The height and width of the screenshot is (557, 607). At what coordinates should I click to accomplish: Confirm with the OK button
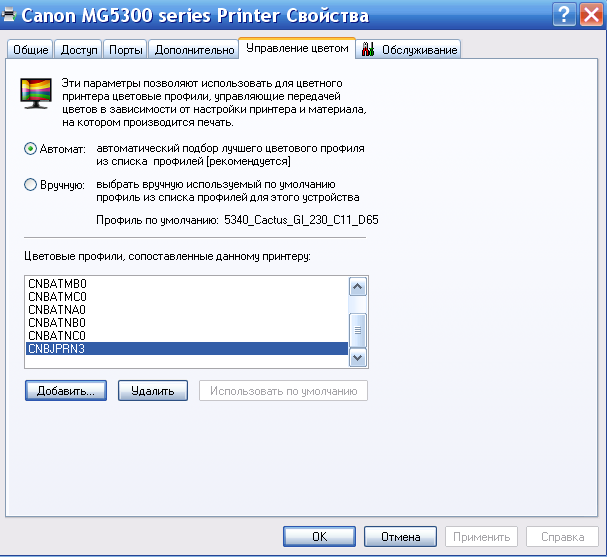(319, 536)
